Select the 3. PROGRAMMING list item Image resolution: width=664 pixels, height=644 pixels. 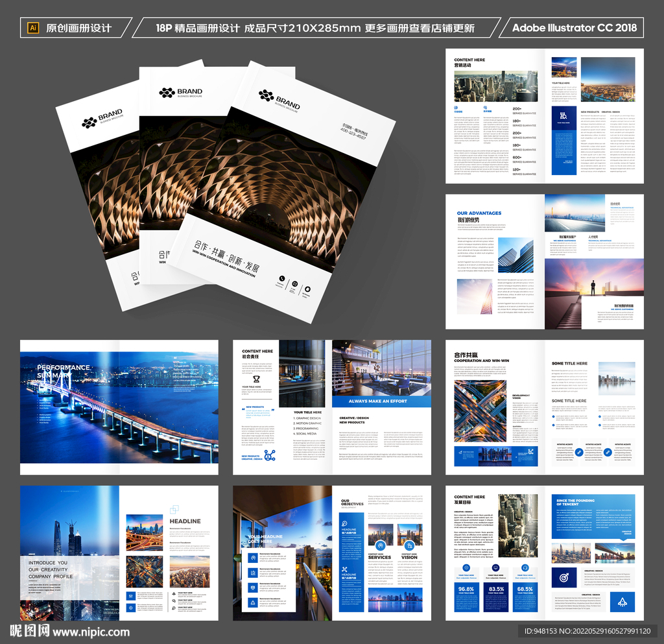[306, 429]
